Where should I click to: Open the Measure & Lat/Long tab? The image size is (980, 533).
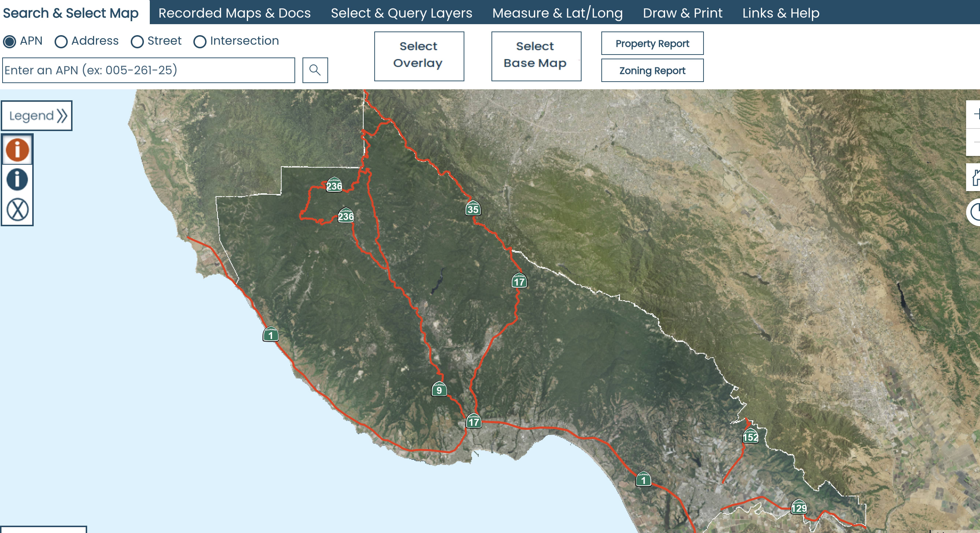557,13
